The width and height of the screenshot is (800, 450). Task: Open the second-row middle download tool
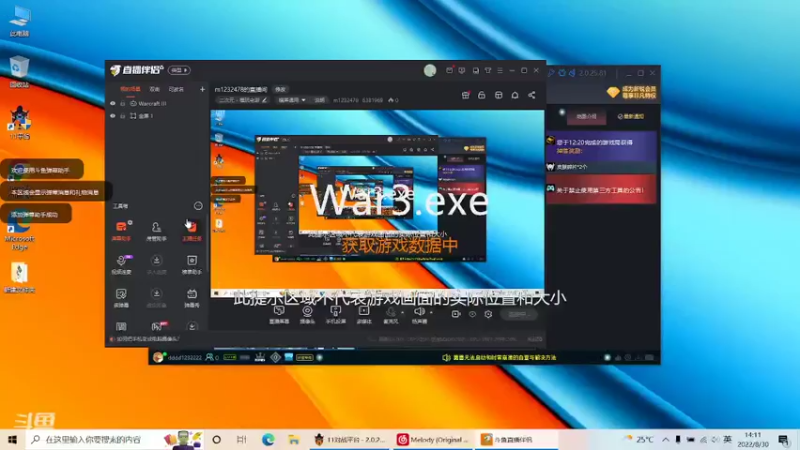(x=156, y=264)
